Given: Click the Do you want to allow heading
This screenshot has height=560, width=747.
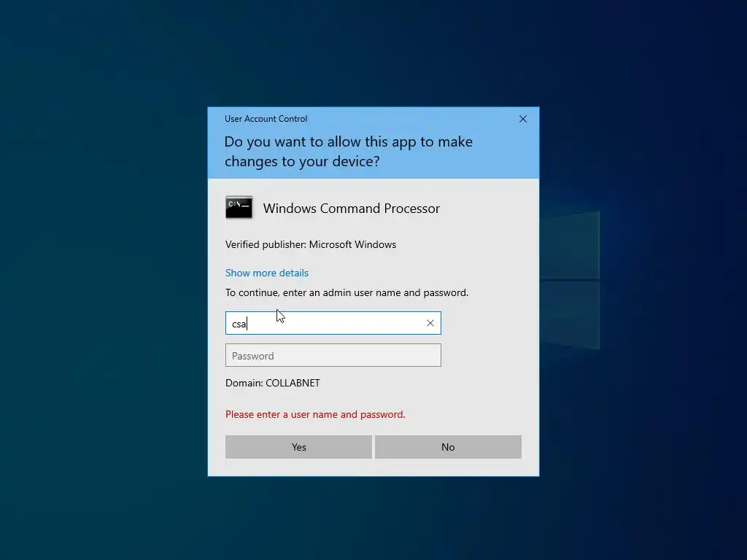Looking at the screenshot, I should [348, 151].
